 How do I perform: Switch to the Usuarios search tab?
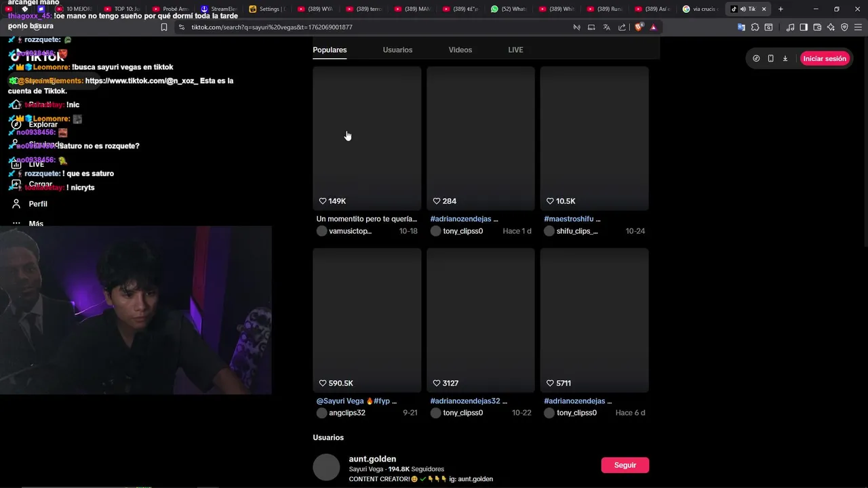(397, 50)
